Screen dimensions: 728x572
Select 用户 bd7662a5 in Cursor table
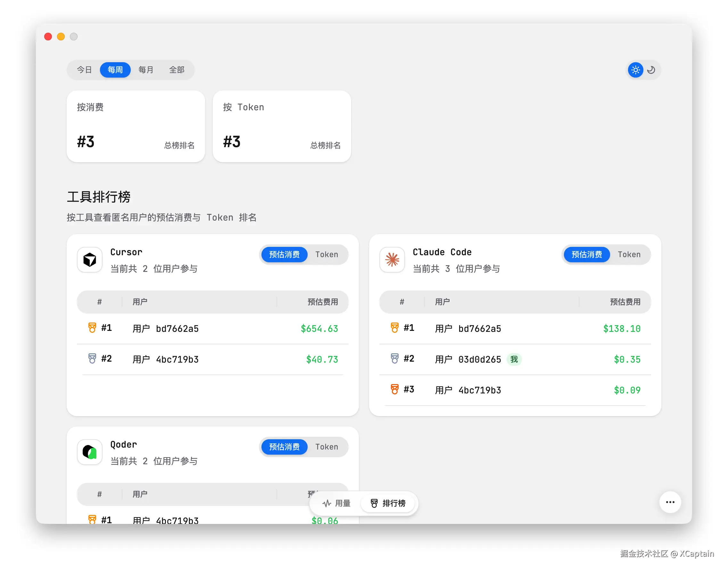[166, 329]
